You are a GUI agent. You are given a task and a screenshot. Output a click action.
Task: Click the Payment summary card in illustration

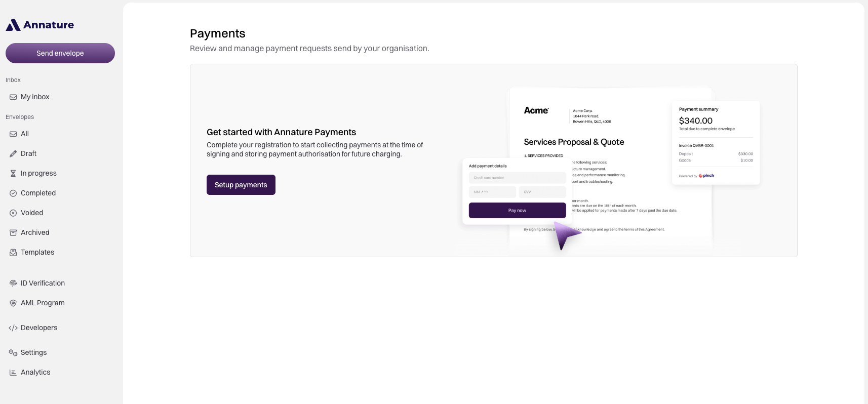pos(716,143)
